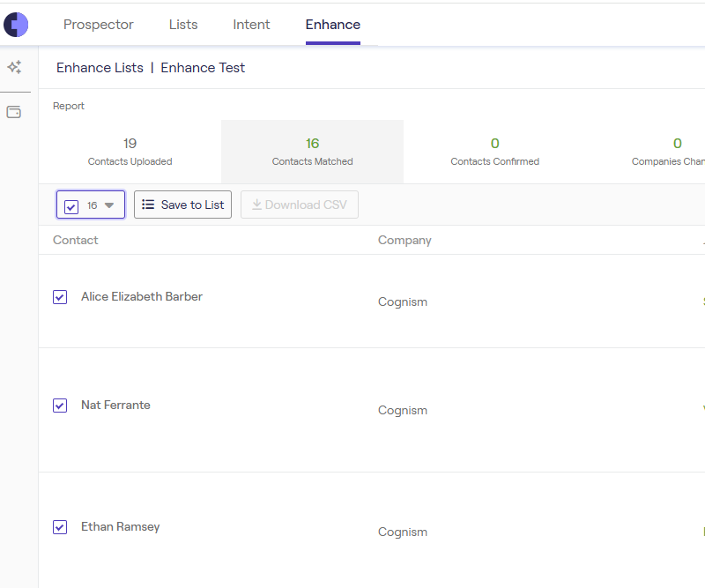The height and width of the screenshot is (588, 705).
Task: Toggle the select-all checkbox
Action: tap(71, 206)
